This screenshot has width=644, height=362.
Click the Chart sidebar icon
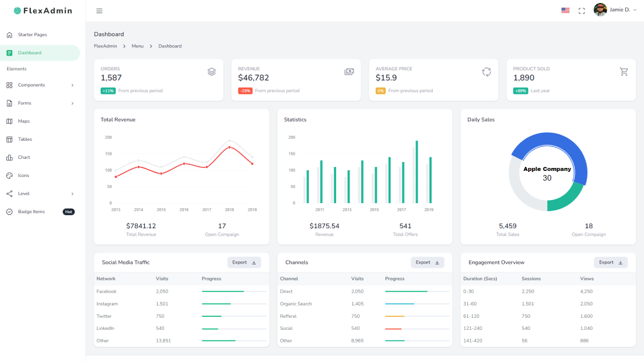coord(9,157)
